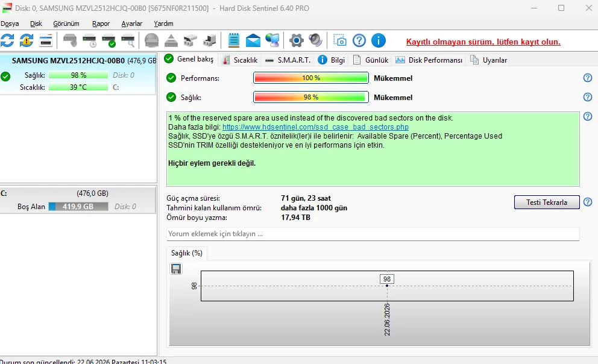Click the globe and monitor toolbar icon

272,40
